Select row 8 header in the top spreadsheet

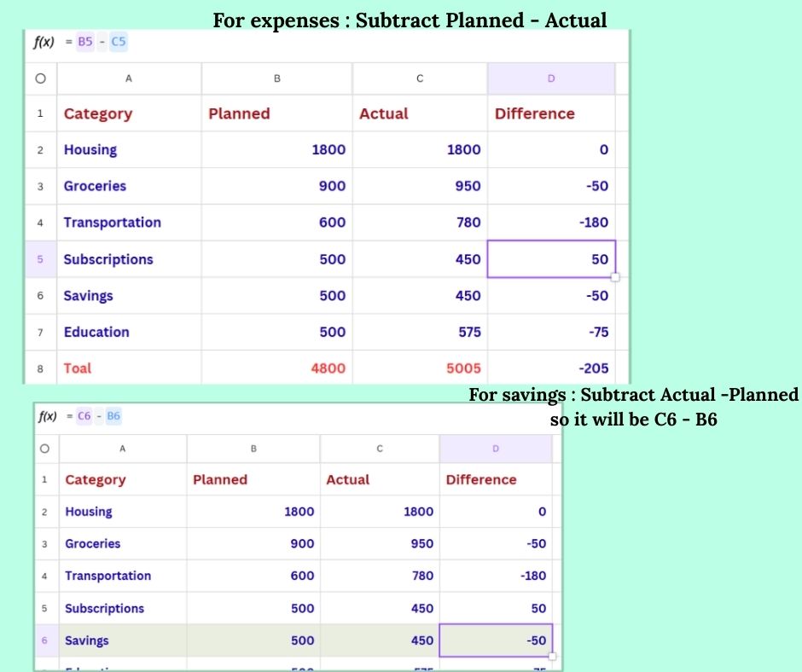tap(40, 368)
